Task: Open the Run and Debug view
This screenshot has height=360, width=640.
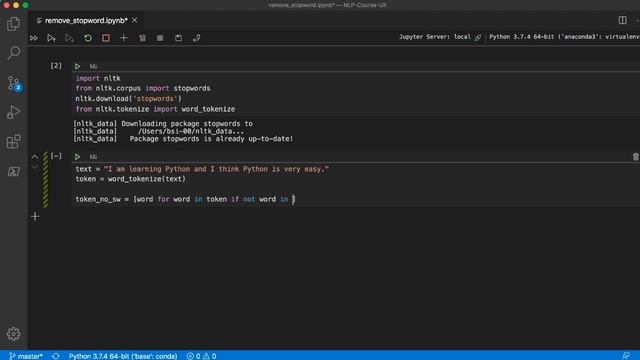Action: (13, 112)
